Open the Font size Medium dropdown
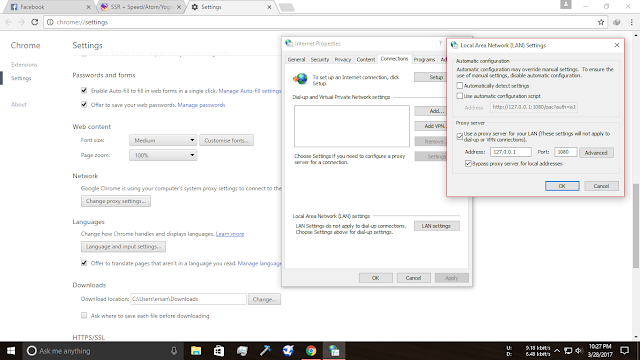This screenshot has height=360, width=640. [163, 140]
